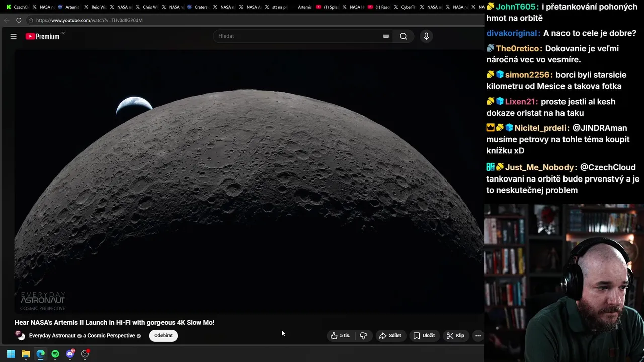Switch to the Chris W X tab
The width and height of the screenshot is (644, 362).
point(146,7)
